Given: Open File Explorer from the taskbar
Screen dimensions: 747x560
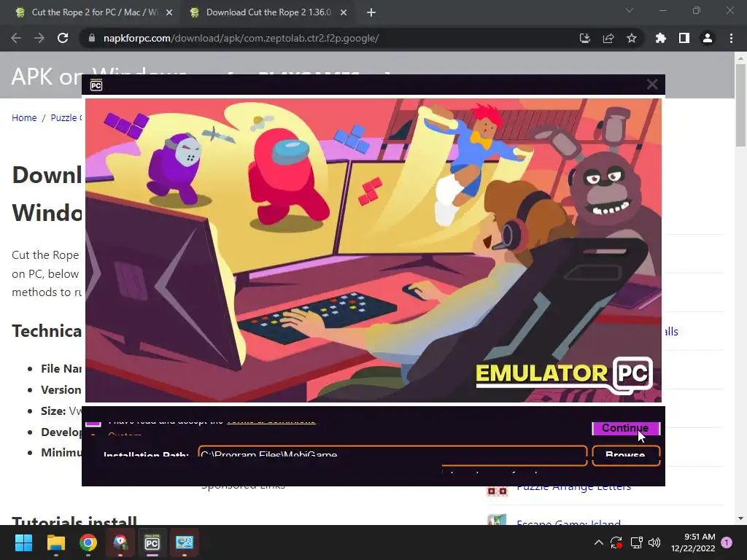Looking at the screenshot, I should (55, 542).
